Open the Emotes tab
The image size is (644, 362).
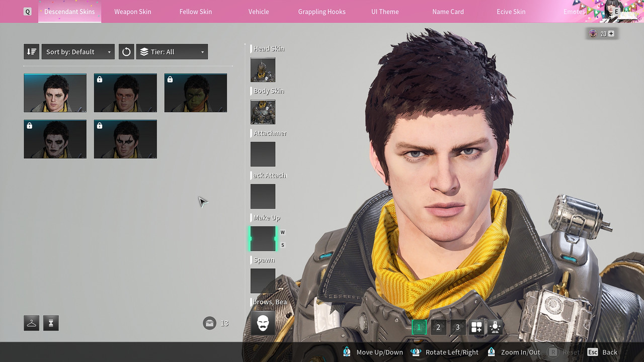(x=574, y=12)
